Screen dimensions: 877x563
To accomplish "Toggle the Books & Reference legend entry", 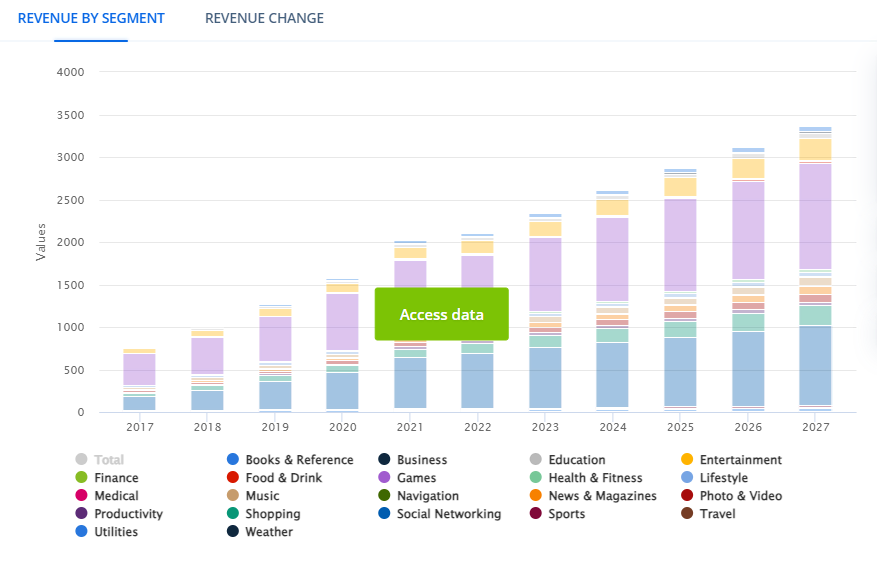I will [290, 460].
